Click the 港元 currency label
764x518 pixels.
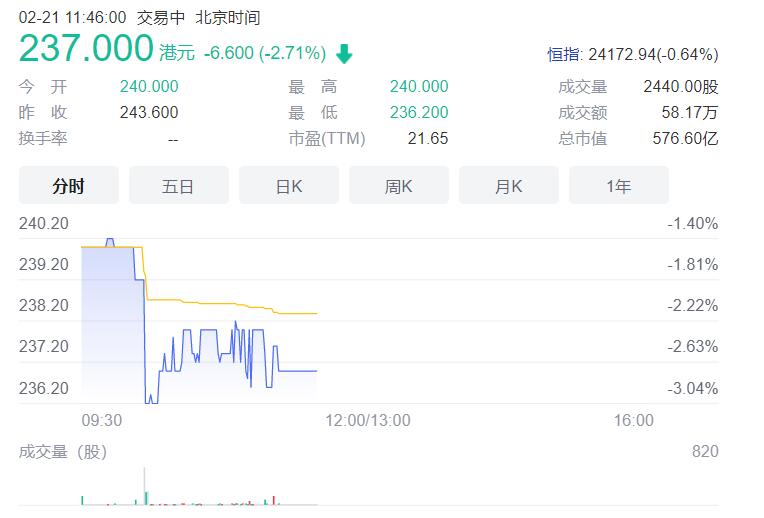[177, 53]
